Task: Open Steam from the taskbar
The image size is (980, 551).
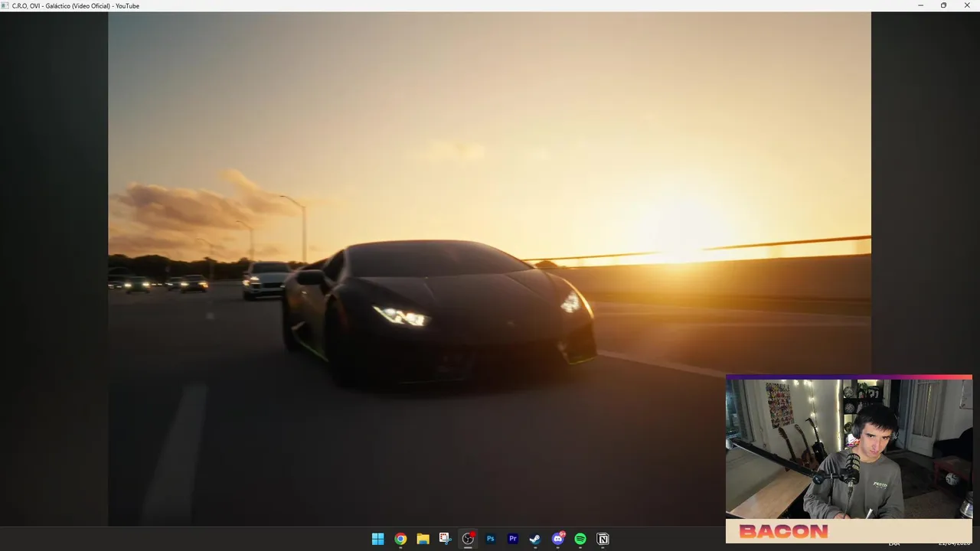Action: point(535,539)
